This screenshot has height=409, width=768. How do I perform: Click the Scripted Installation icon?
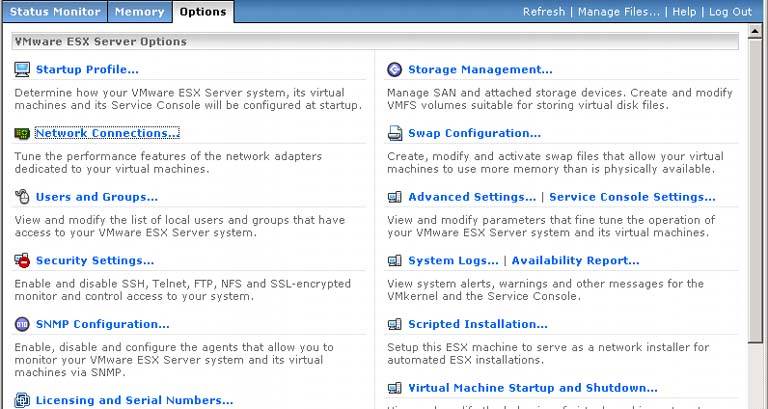coord(394,324)
